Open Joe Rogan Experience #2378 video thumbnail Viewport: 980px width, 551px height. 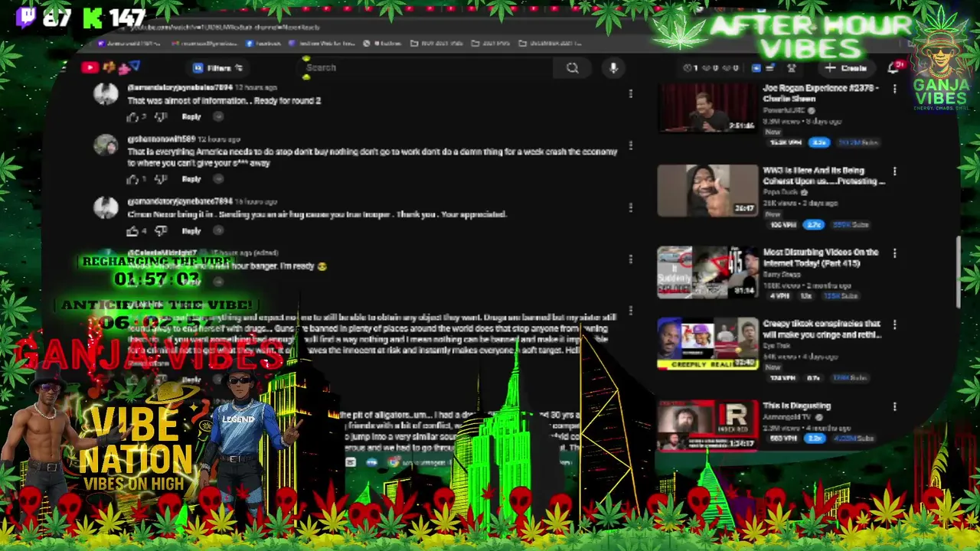[x=708, y=109]
